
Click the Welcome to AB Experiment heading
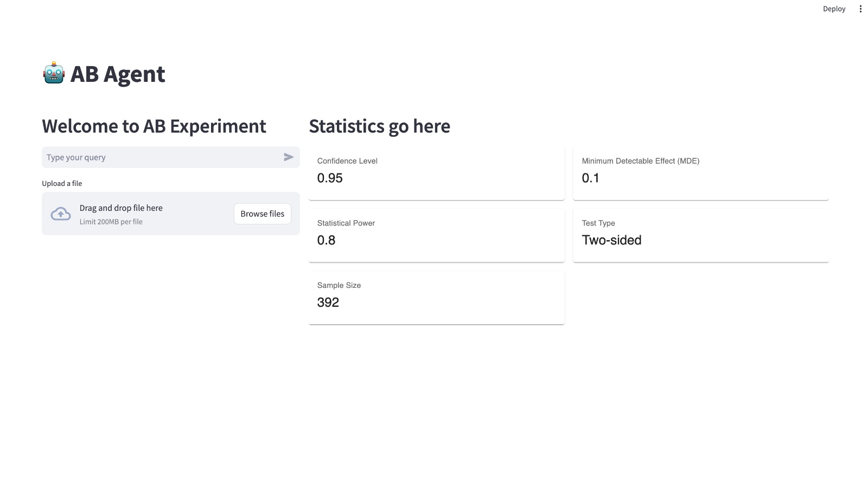pos(154,126)
